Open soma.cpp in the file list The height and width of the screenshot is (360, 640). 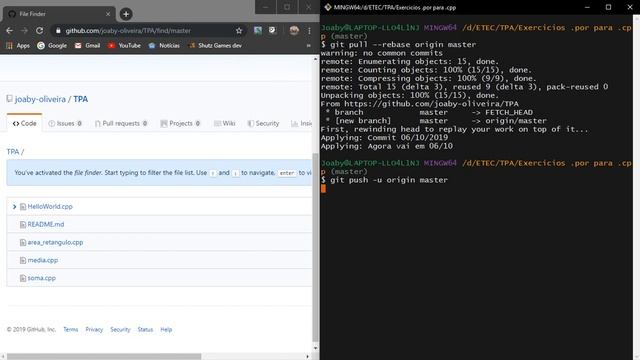(x=41, y=278)
